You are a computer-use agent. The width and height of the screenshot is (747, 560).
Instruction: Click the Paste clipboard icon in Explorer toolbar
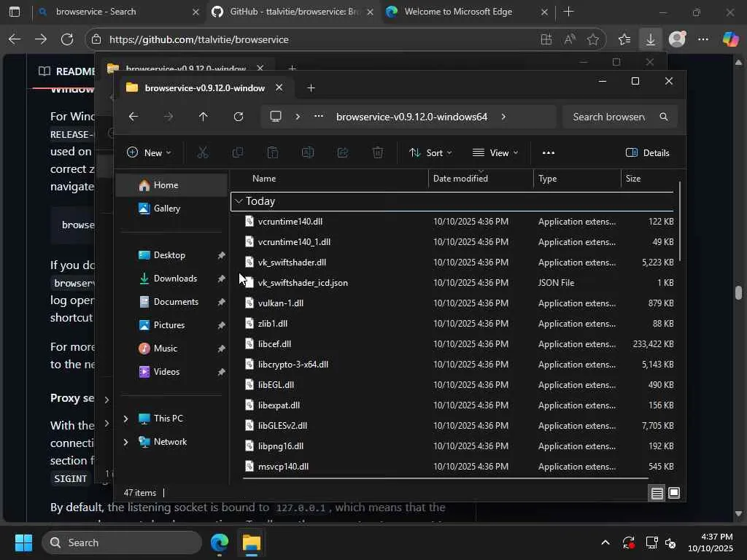(x=273, y=152)
